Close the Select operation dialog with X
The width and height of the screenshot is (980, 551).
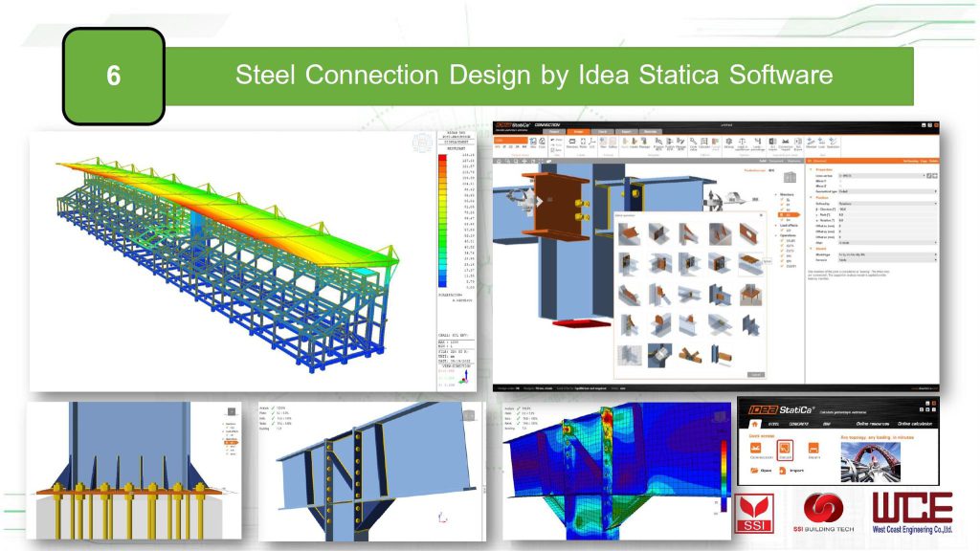(x=760, y=215)
